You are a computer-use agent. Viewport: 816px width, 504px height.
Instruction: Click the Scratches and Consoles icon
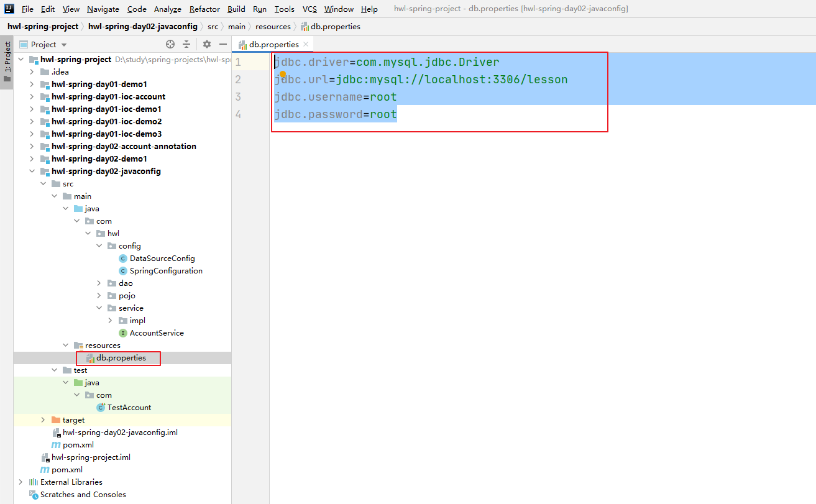point(34,495)
